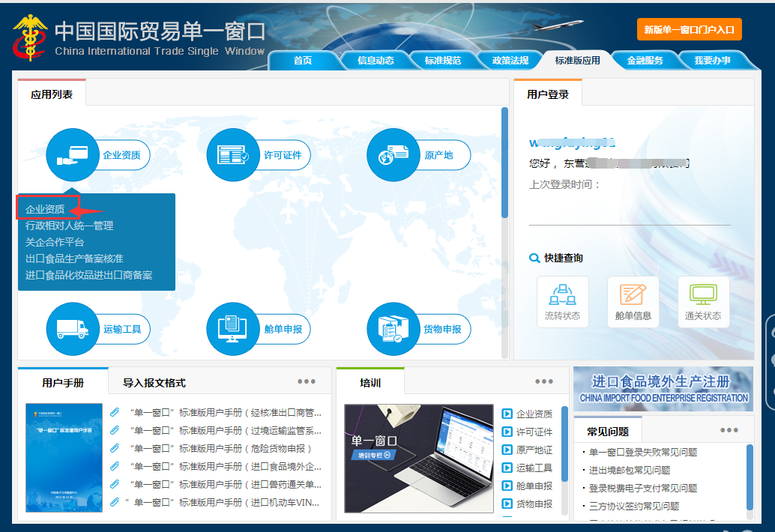
Task: Click the 新版单一窗口门户入口 button
Action: [x=690, y=30]
